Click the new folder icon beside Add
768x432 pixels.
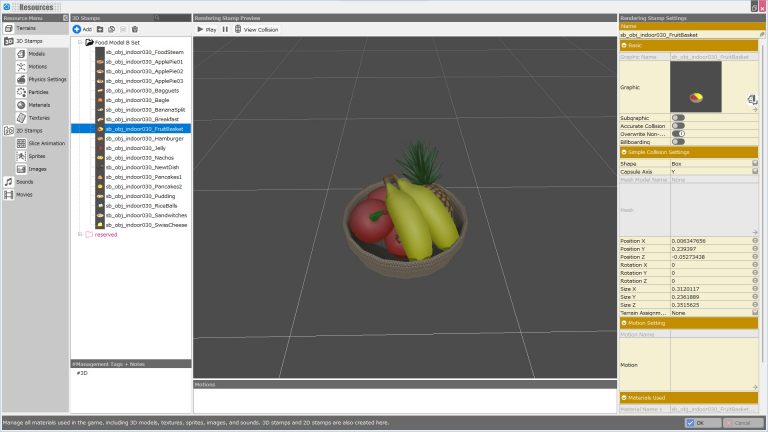click(x=100, y=29)
